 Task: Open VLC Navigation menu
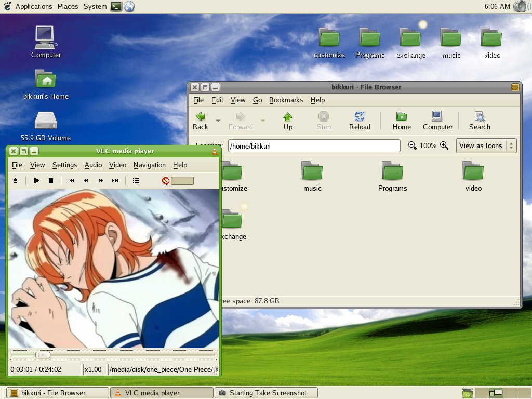click(x=150, y=165)
